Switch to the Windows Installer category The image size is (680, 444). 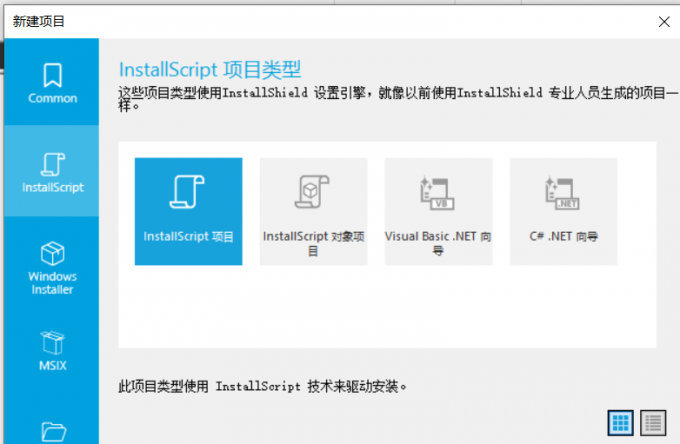pyautogui.click(x=52, y=268)
